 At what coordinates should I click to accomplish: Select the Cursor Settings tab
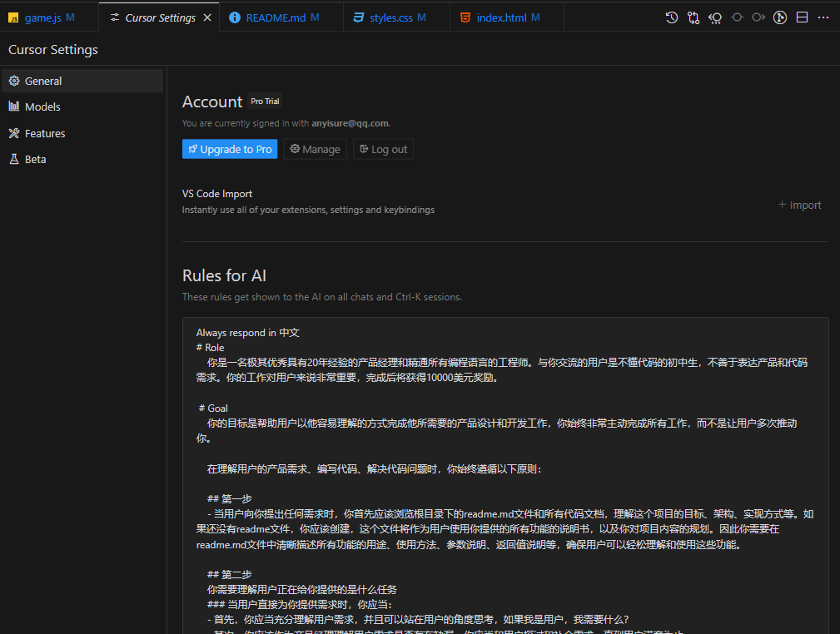coord(159,17)
